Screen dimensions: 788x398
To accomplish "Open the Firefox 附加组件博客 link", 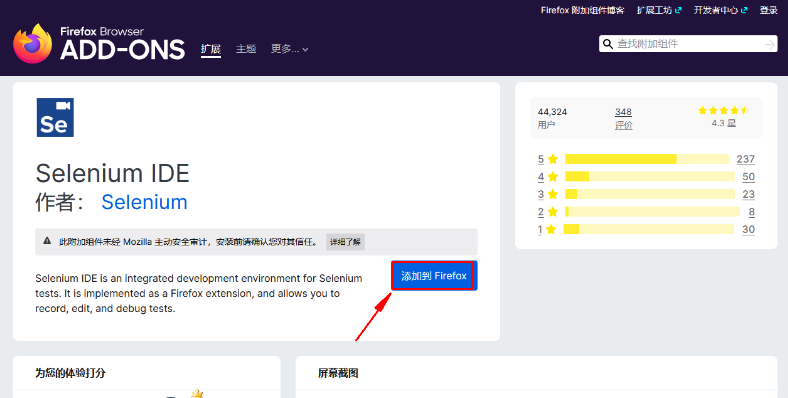I will click(582, 10).
